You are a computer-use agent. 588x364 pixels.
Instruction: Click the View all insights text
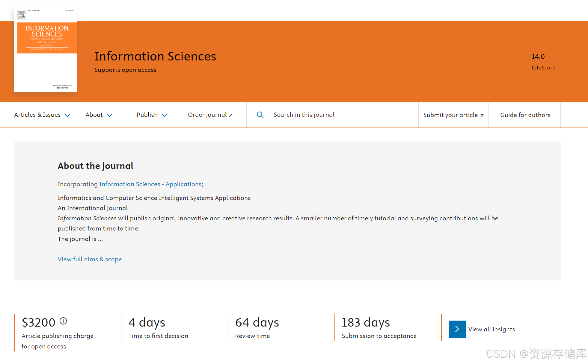point(491,329)
